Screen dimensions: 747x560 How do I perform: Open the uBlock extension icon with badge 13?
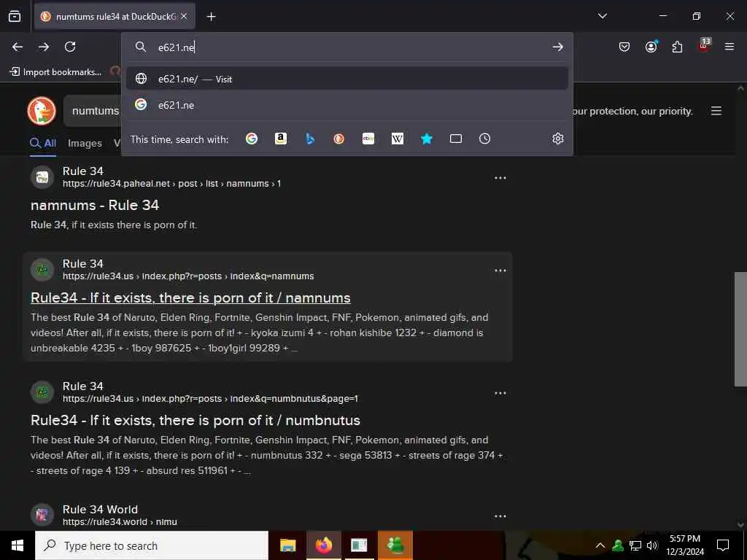pos(704,46)
